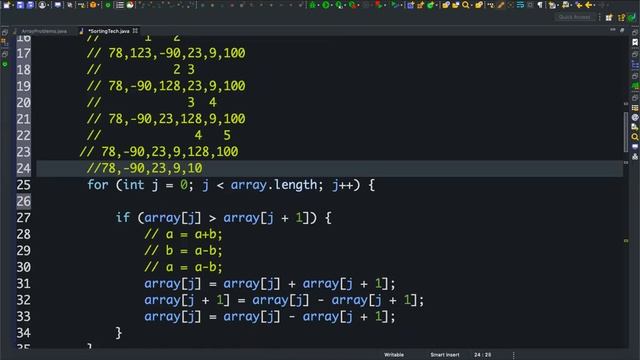Image resolution: width=640 pixels, height=360 pixels.
Task: Click the round green icon in top toolbar
Action: point(108,5)
